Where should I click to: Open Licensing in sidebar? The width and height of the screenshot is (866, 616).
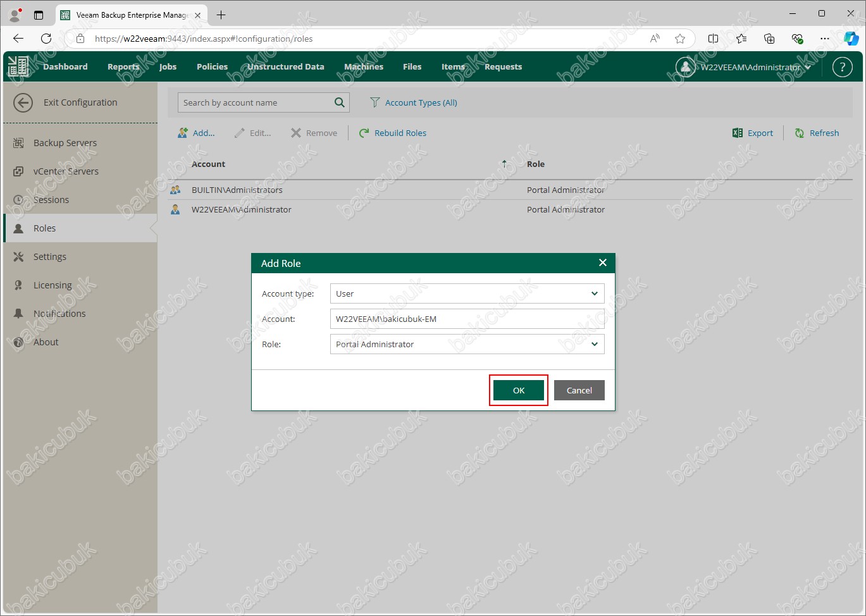pyautogui.click(x=80, y=285)
